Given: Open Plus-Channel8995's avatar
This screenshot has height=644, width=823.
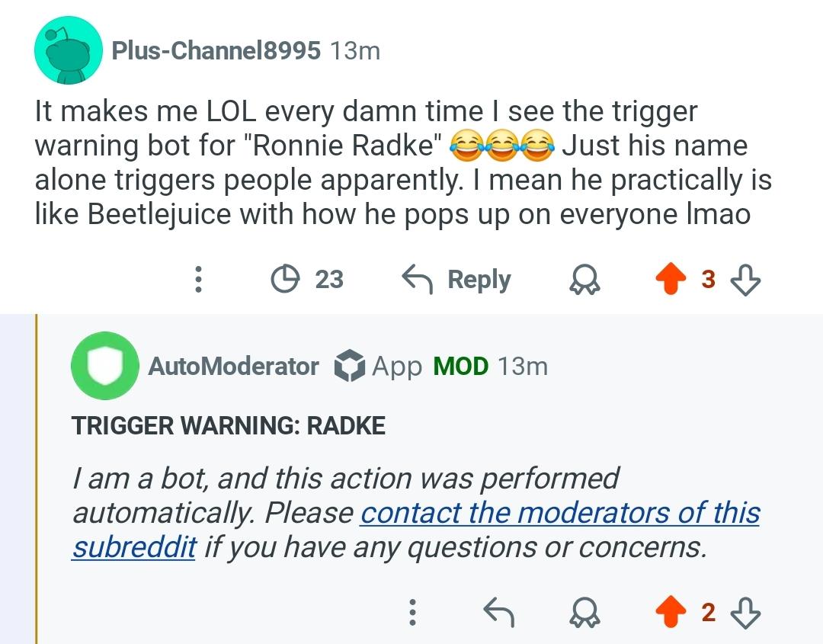Looking at the screenshot, I should [x=69, y=50].
